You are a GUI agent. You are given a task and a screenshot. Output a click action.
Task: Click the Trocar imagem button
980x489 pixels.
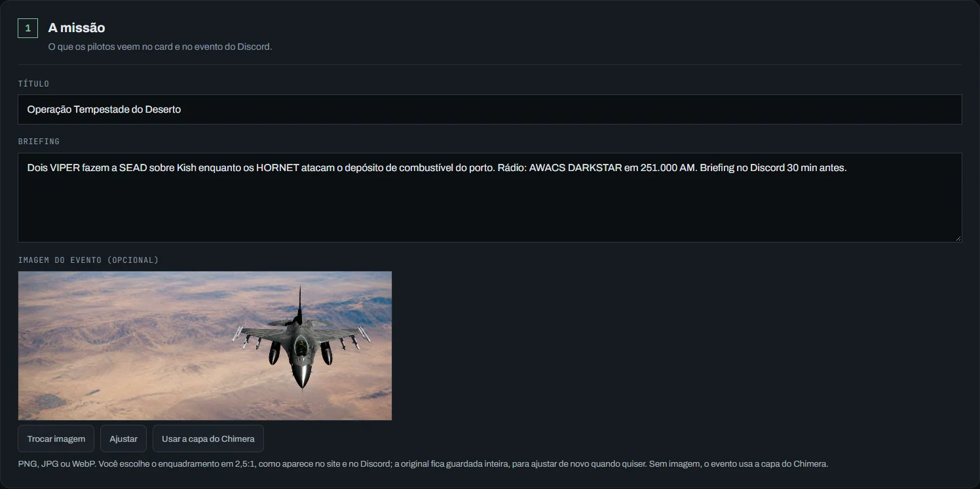pyautogui.click(x=56, y=439)
